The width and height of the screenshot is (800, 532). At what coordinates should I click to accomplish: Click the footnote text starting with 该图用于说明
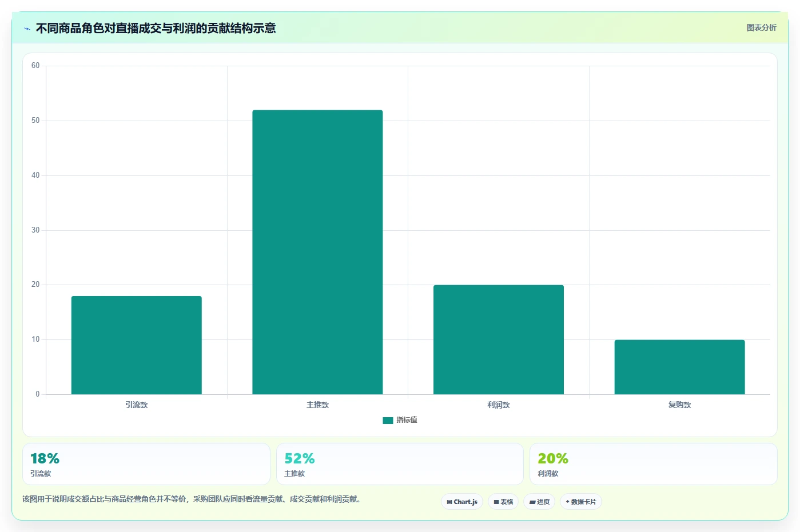[x=192, y=499]
